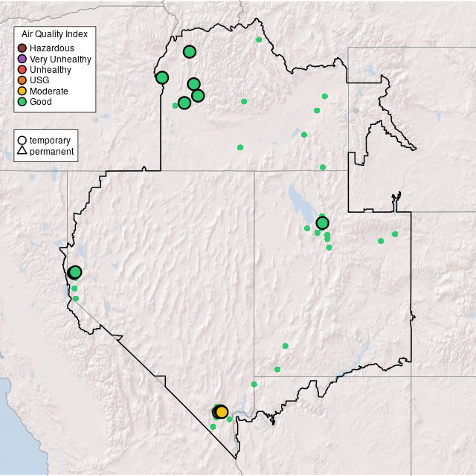The image size is (476, 476).
Task: Click the 'permanent' legend label text
Action: point(51,152)
